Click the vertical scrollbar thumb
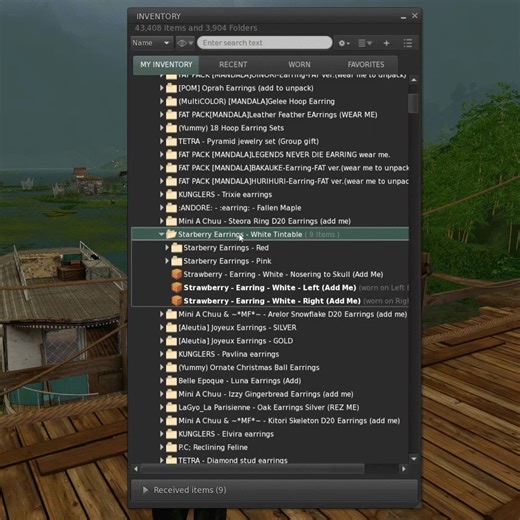520x520 pixels. (x=413, y=103)
